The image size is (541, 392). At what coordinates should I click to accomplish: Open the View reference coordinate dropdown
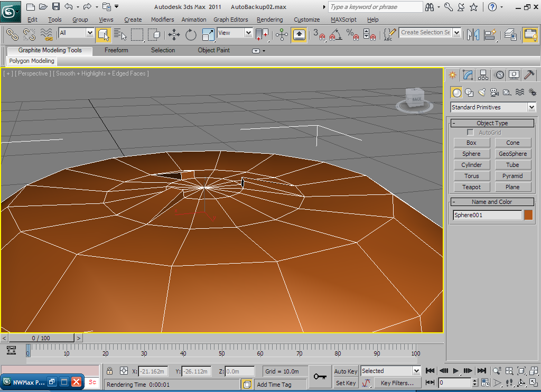pos(235,33)
